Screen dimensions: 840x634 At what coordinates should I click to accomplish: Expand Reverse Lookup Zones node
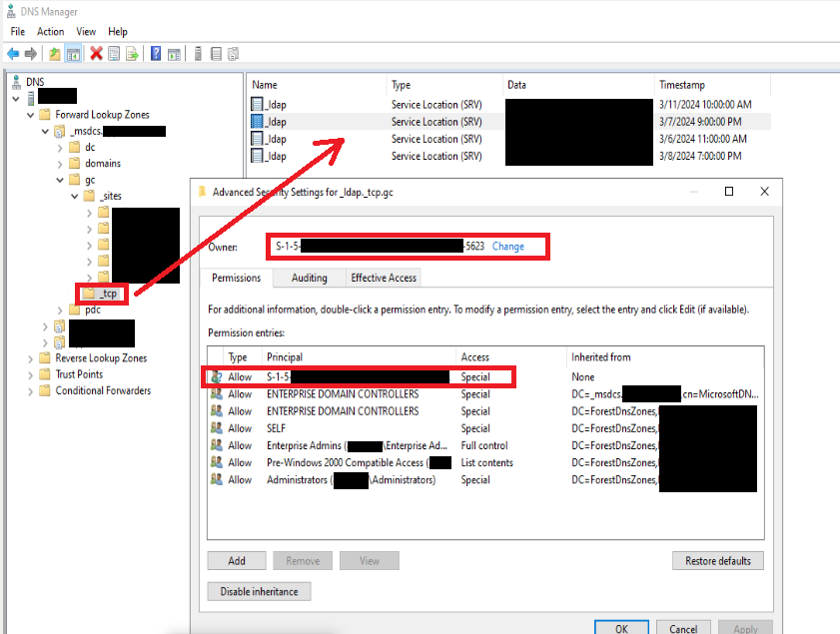tap(31, 358)
